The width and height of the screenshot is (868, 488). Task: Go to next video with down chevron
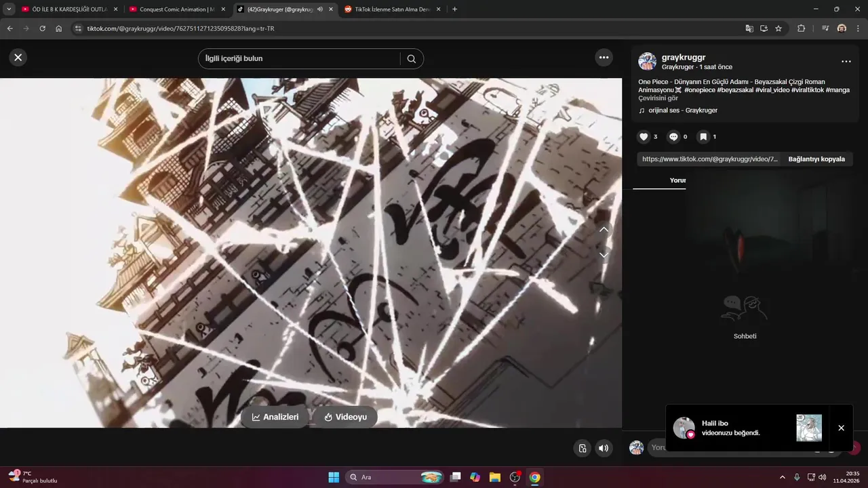(604, 255)
